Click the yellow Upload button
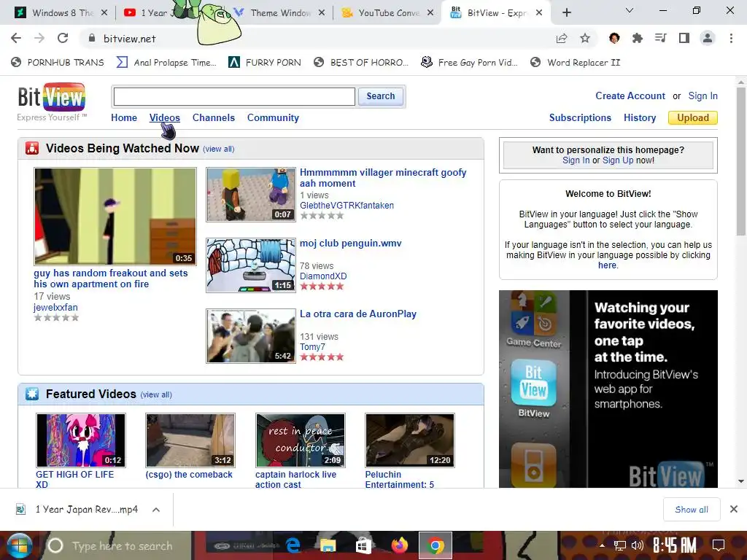The width and height of the screenshot is (747, 560). click(693, 117)
